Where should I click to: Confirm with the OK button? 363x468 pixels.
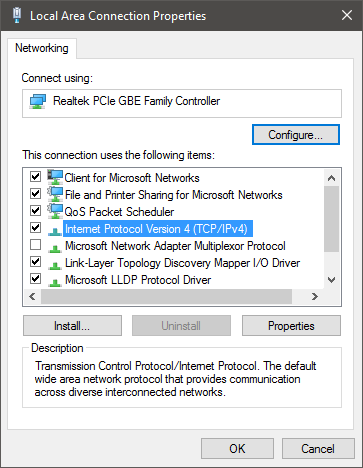(x=237, y=449)
